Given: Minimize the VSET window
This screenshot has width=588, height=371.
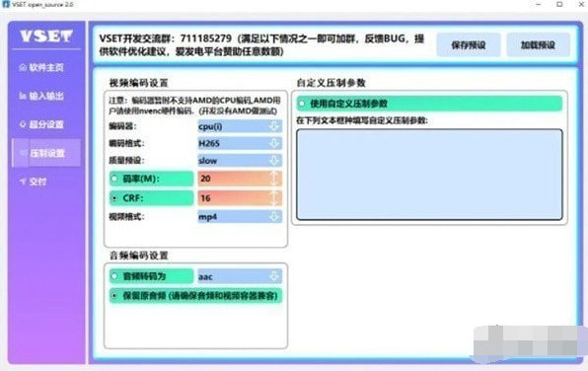Looking at the screenshot, I should click(x=539, y=5).
